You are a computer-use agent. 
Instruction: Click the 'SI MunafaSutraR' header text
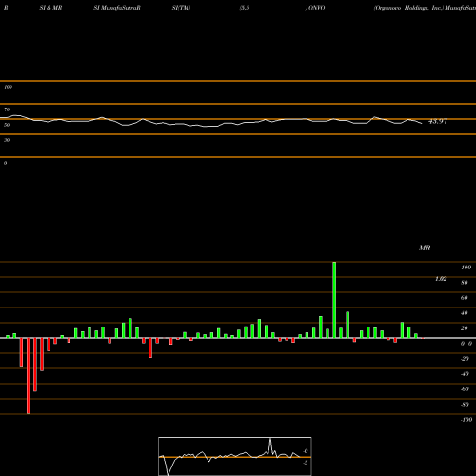117,8
